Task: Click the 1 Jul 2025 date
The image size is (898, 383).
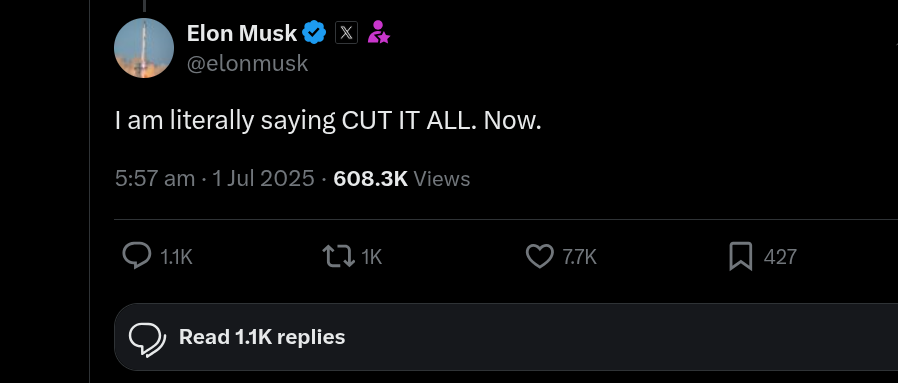Action: click(263, 179)
